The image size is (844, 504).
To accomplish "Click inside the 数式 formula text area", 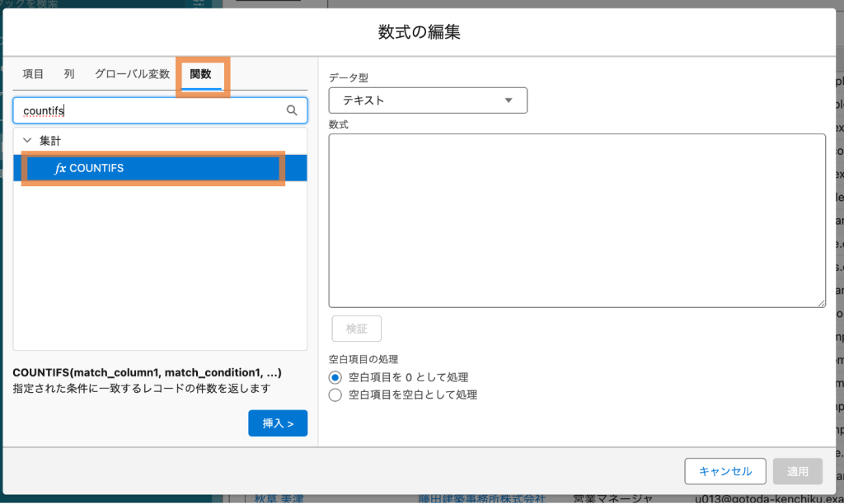I will point(577,221).
